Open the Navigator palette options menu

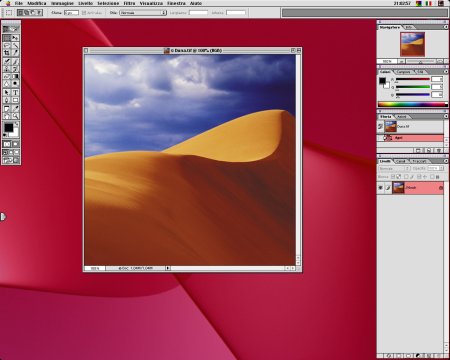[x=446, y=27]
